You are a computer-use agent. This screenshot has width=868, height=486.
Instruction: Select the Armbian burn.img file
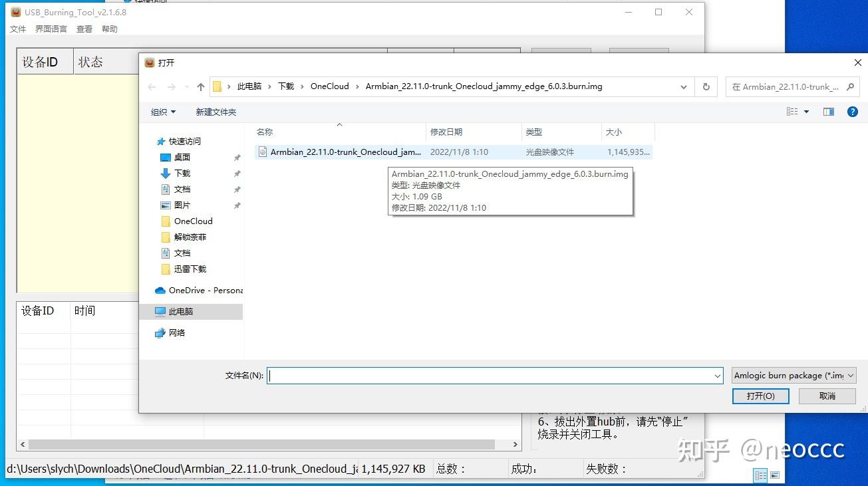453,152
